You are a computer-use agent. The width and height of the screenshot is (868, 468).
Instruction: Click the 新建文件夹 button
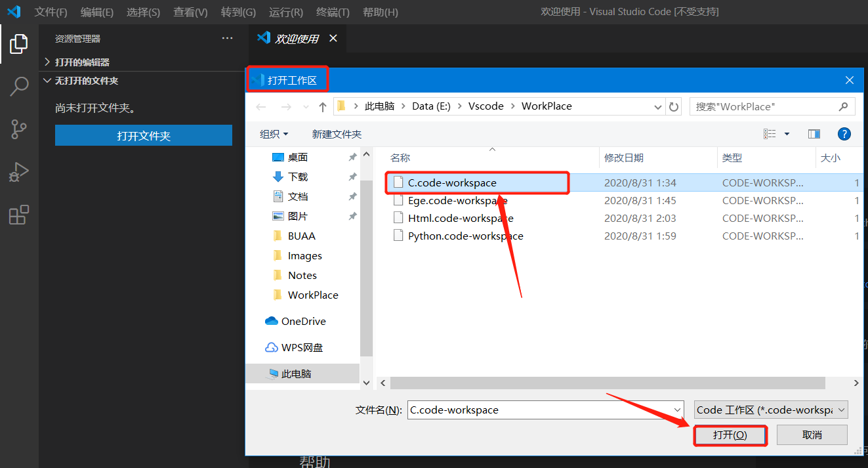pyautogui.click(x=337, y=134)
